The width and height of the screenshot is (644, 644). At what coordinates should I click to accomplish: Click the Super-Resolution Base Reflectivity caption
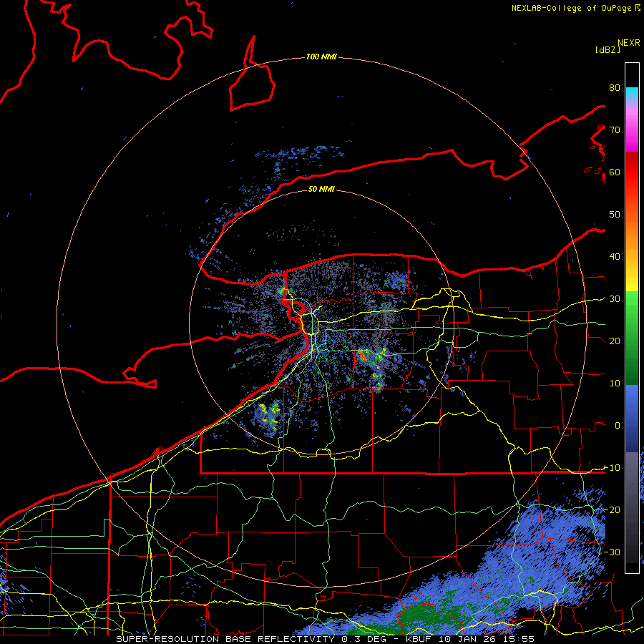click(325, 639)
